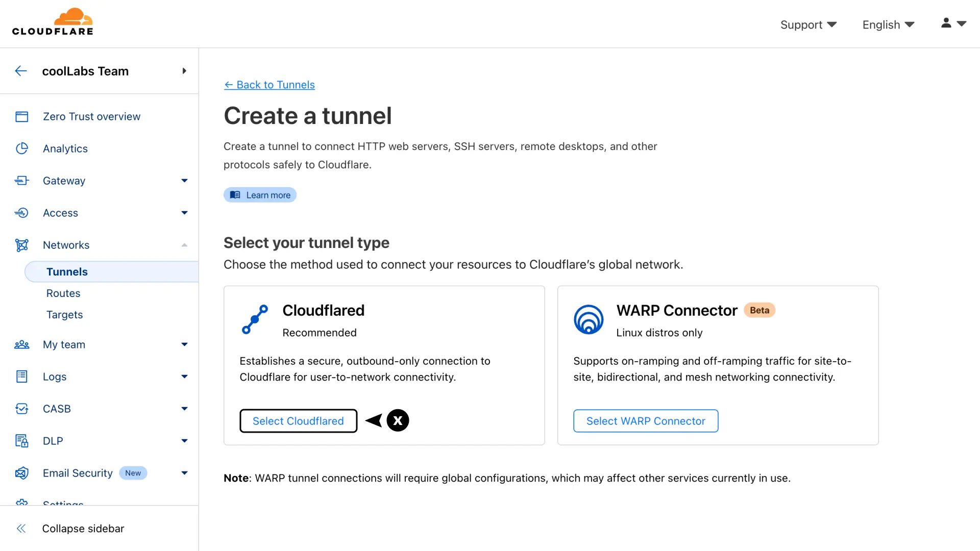Click the Cloudflare logo
Screen dimensions: 980x551
(53, 22)
